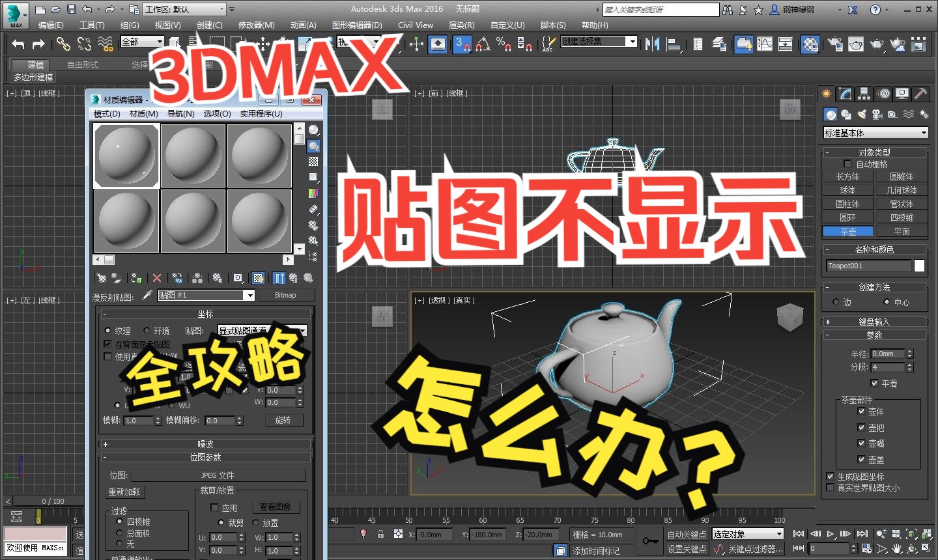This screenshot has height=560, width=938.
Task: Toggle the 3D Snaps button
Action: coord(462,44)
